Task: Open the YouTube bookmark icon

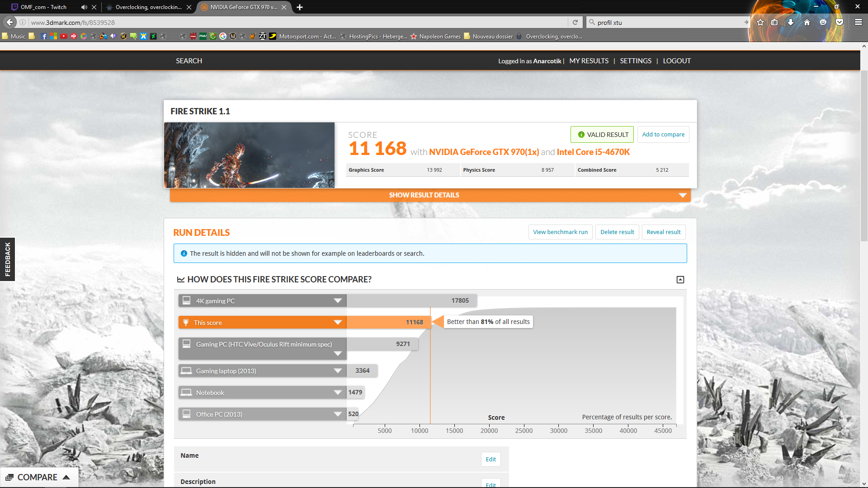Action: [x=64, y=36]
